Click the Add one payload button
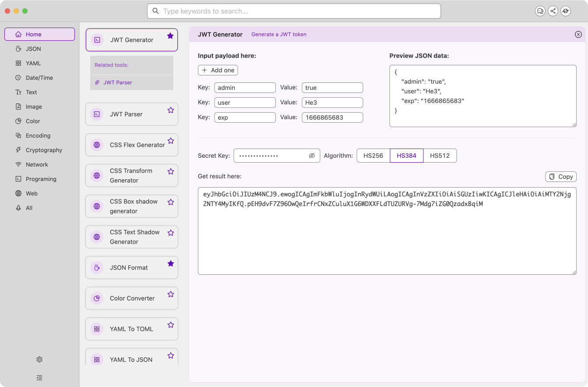The height and width of the screenshot is (387, 588). click(218, 70)
